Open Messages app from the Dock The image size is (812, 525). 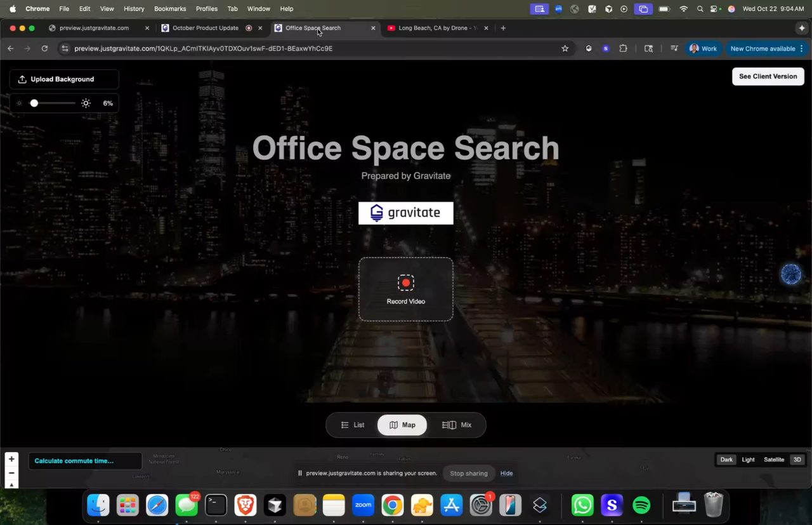click(187, 505)
